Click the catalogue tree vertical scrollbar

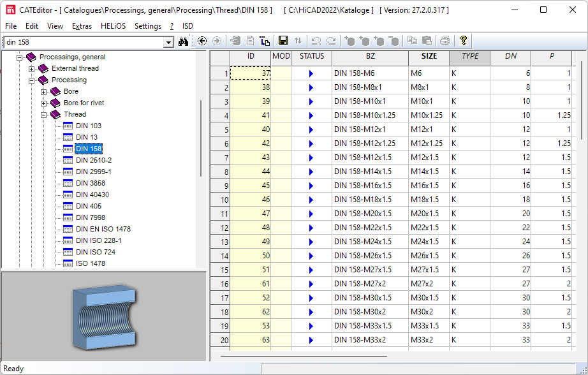point(201,138)
